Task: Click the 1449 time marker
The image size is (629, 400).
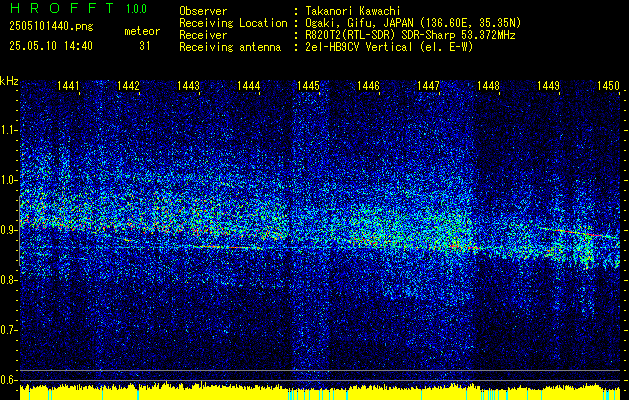Action: click(548, 85)
